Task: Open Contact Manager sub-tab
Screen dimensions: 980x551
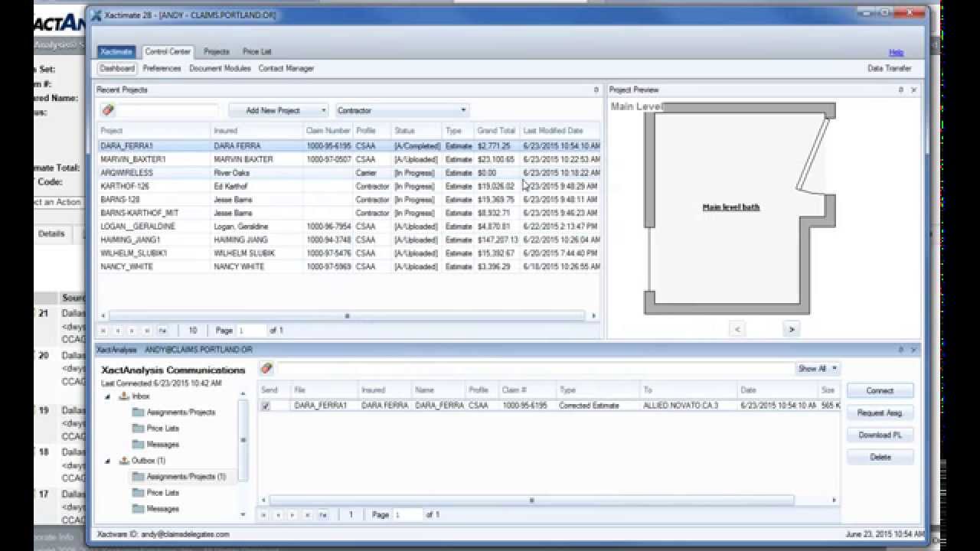Action: pyautogui.click(x=286, y=68)
